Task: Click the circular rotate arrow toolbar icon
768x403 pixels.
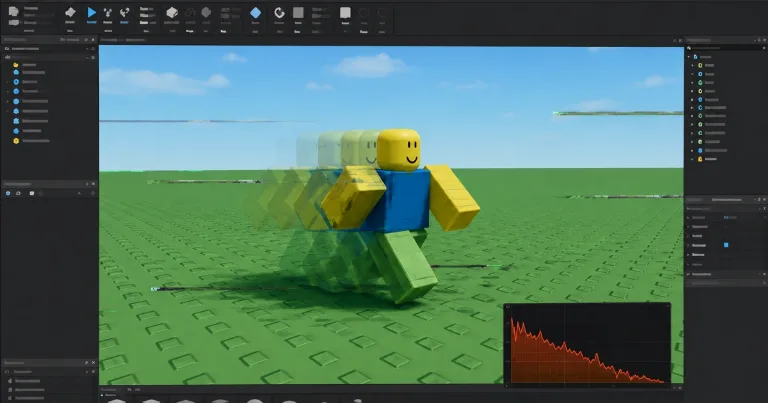Action: 279,13
